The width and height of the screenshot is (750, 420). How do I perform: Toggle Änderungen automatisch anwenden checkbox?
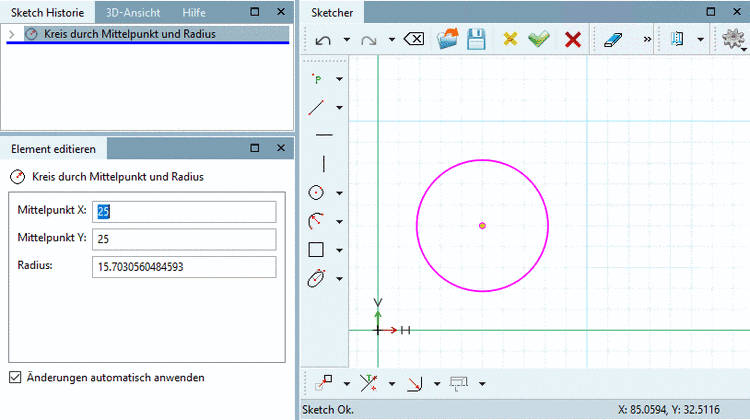tap(15, 377)
